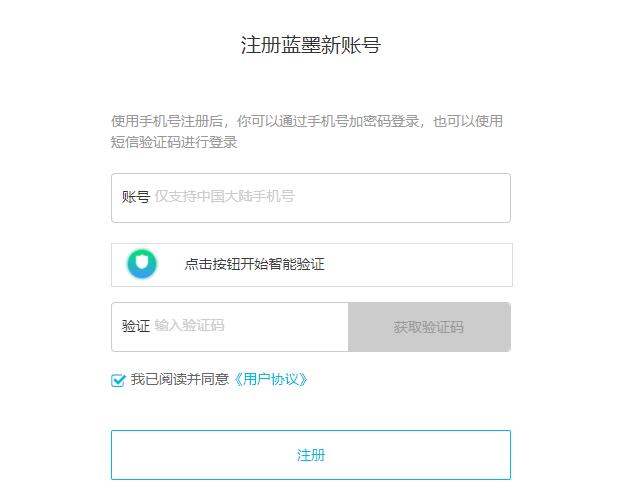637x499 pixels.
Task: Click the 仅支持中国大陆手机号 placeholder text
Action: [x=224, y=197]
